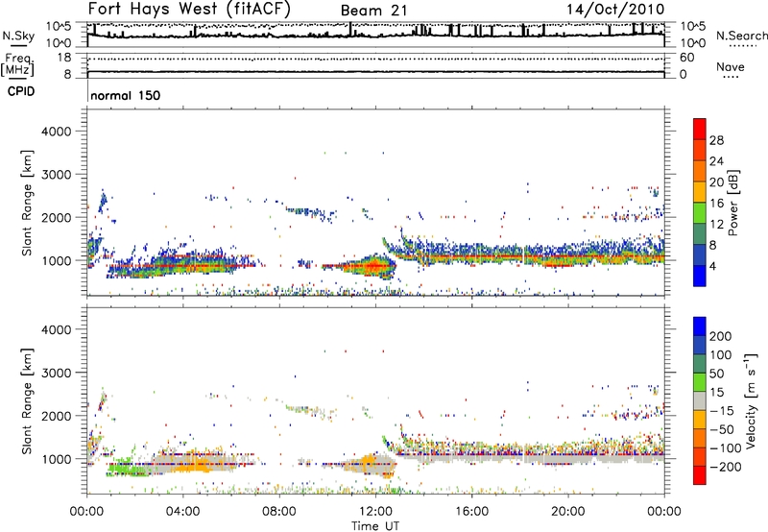Click the '50' velocity colorbar tick
Image resolution: width=768 pixels, height=532 pixels.
(716, 374)
